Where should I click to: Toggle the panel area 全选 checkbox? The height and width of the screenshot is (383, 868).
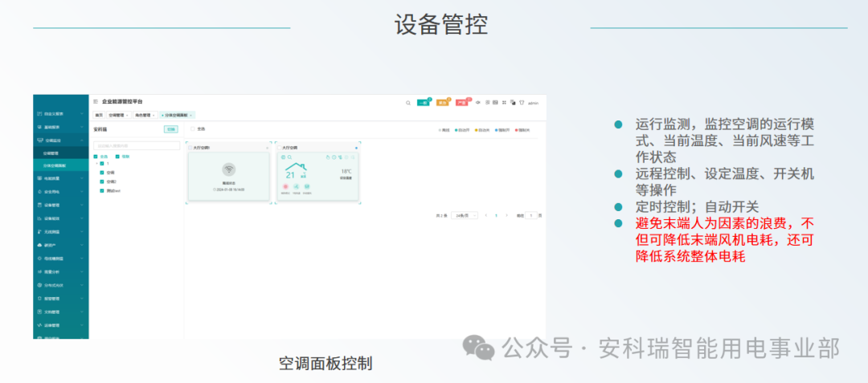click(x=193, y=128)
